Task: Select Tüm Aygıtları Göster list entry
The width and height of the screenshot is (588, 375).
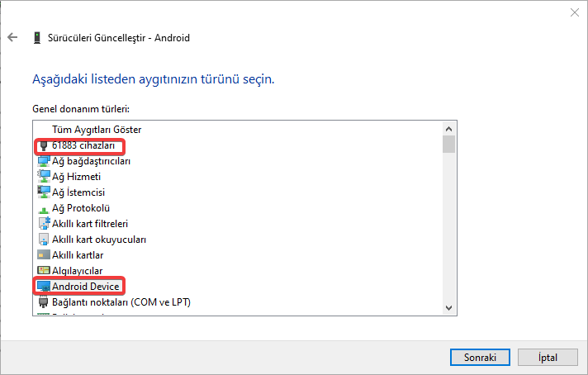Action: point(97,130)
